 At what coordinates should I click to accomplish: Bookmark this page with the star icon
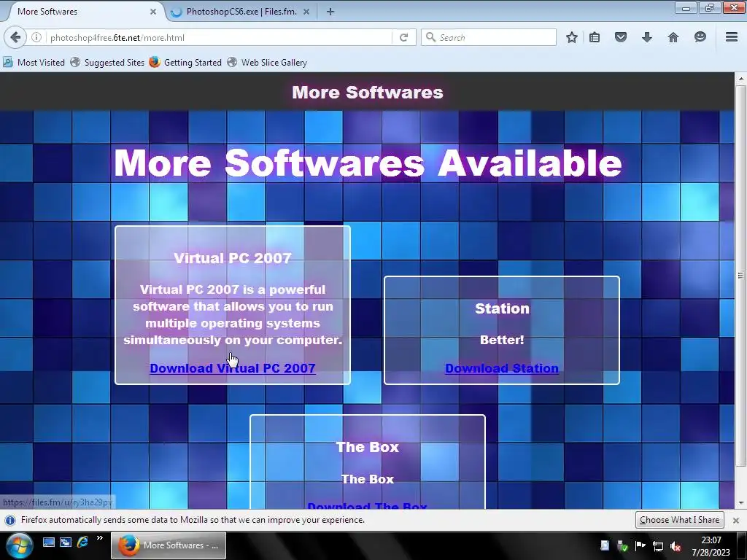[x=572, y=37]
